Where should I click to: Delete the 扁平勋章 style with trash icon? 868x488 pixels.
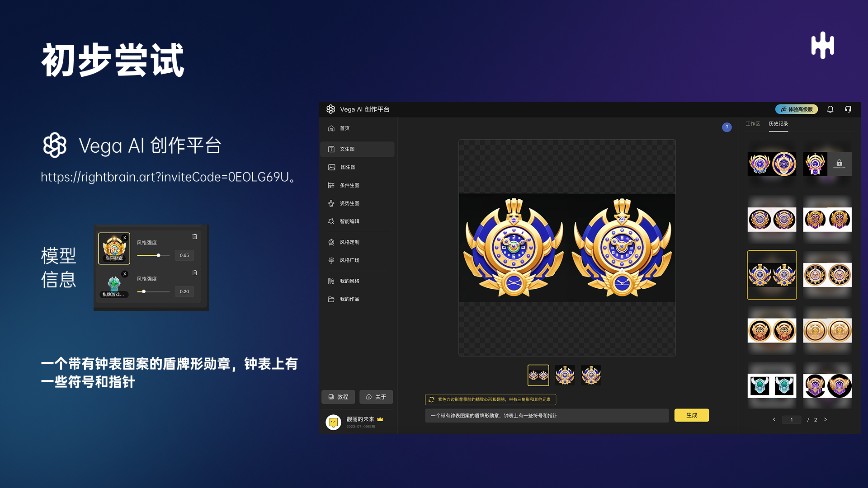pyautogui.click(x=195, y=236)
